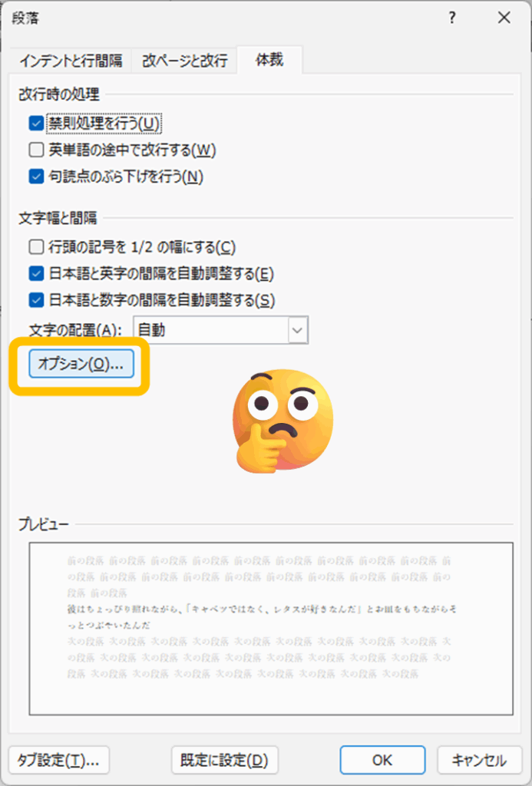Open help with the question mark icon
The width and height of the screenshot is (532, 786).
click(451, 18)
